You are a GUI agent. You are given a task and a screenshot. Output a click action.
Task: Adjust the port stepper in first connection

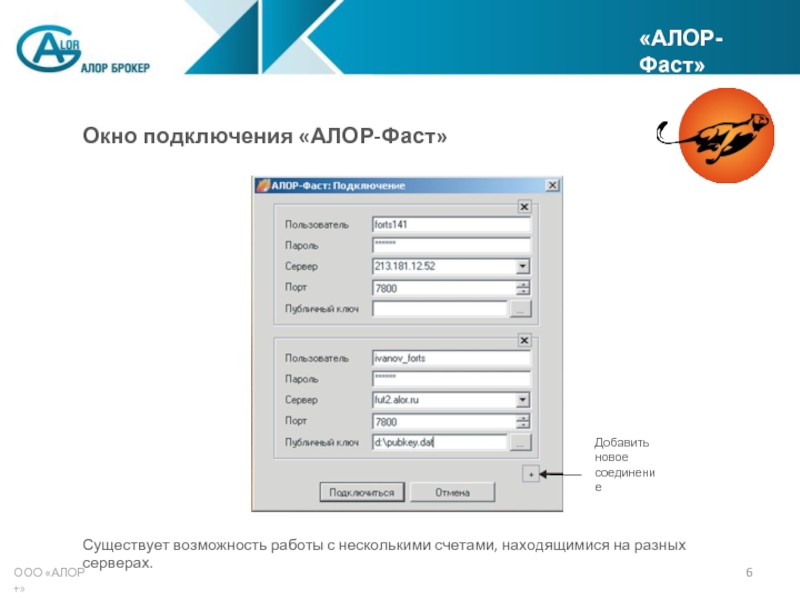click(522, 288)
